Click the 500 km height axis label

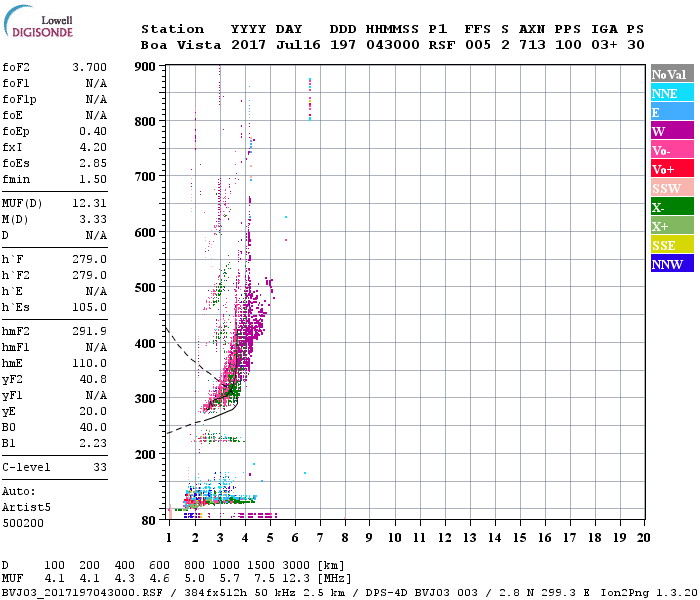pyautogui.click(x=145, y=288)
